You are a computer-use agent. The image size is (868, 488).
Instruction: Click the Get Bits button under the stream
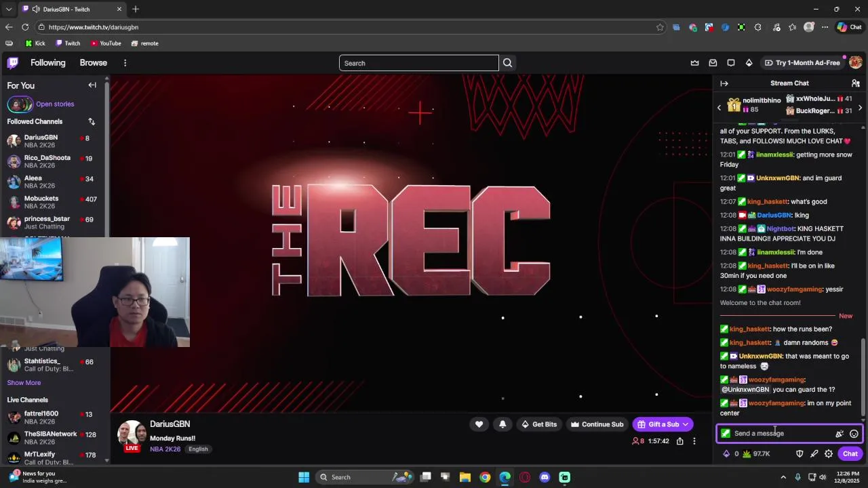[539, 424]
